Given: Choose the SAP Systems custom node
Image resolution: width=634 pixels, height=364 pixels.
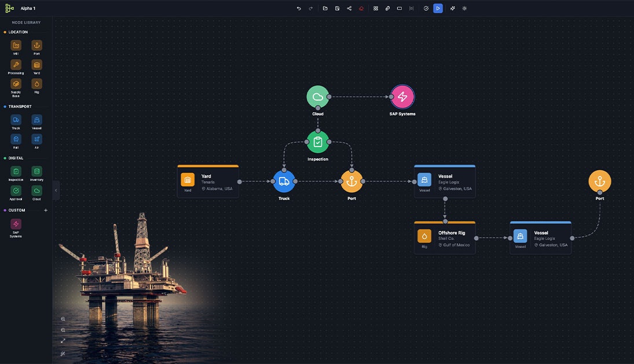Looking at the screenshot, I should pyautogui.click(x=16, y=224).
